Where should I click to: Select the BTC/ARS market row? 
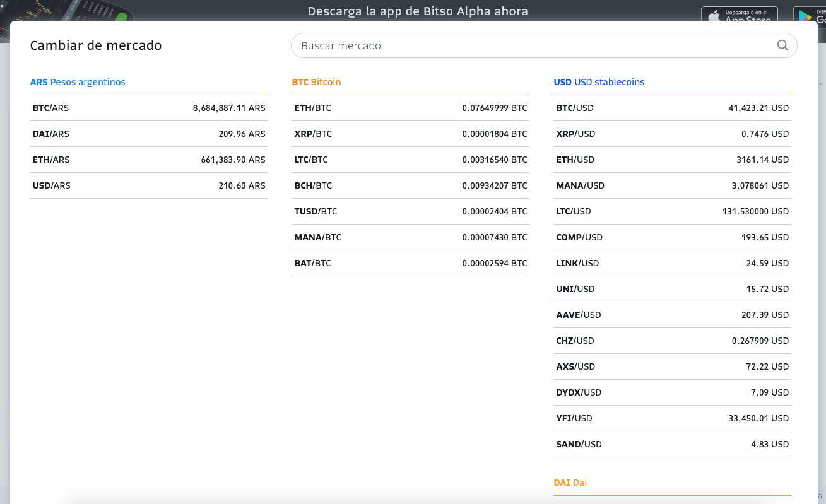tap(149, 108)
